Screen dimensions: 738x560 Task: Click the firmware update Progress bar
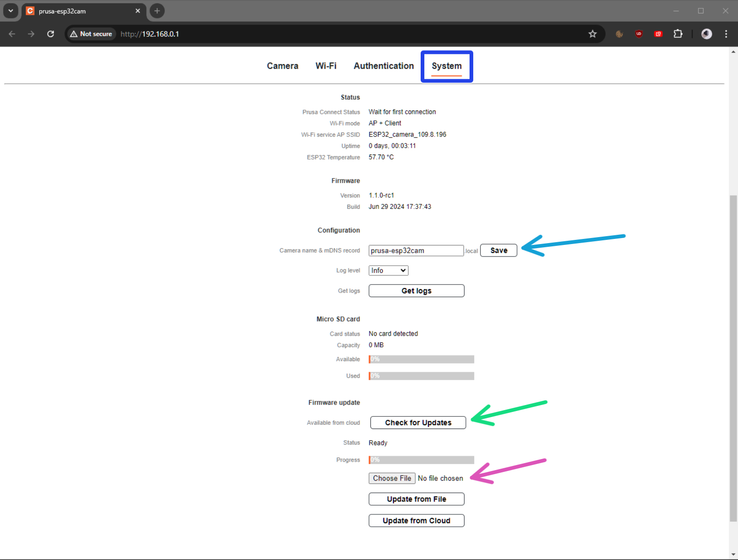point(422,460)
